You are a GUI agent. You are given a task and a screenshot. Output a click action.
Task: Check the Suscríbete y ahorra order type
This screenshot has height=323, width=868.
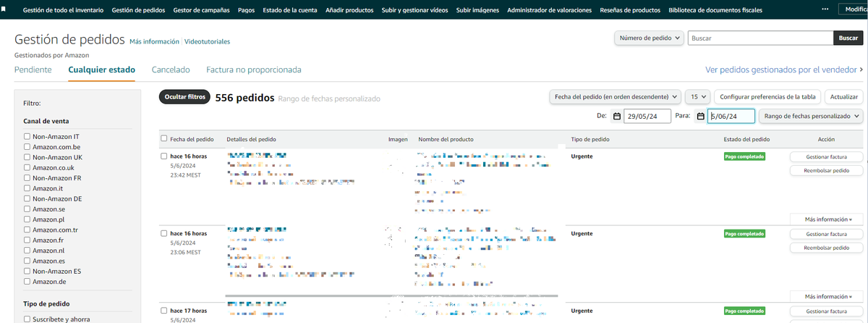[x=27, y=319]
